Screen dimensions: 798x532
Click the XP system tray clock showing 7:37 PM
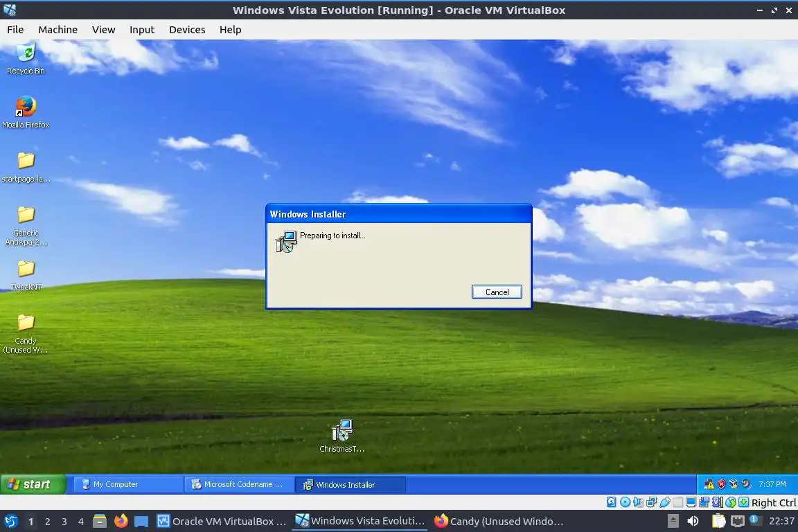pos(772,484)
